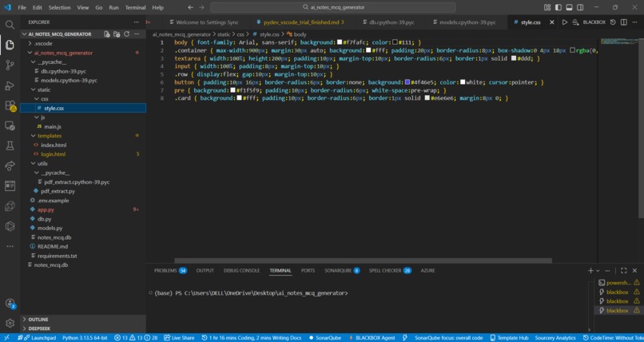Click Live Share in status bar
The image size is (644, 342).
click(179, 338)
